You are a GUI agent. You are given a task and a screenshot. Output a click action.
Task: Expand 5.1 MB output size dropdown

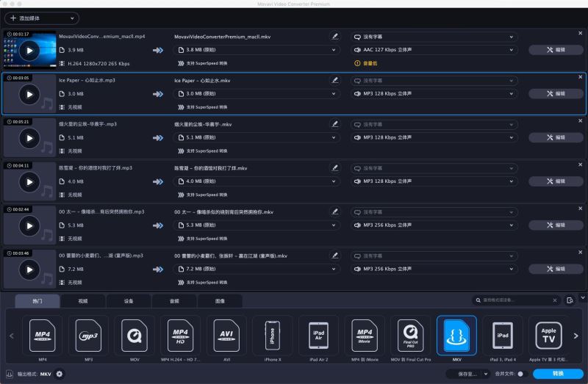tap(257, 137)
